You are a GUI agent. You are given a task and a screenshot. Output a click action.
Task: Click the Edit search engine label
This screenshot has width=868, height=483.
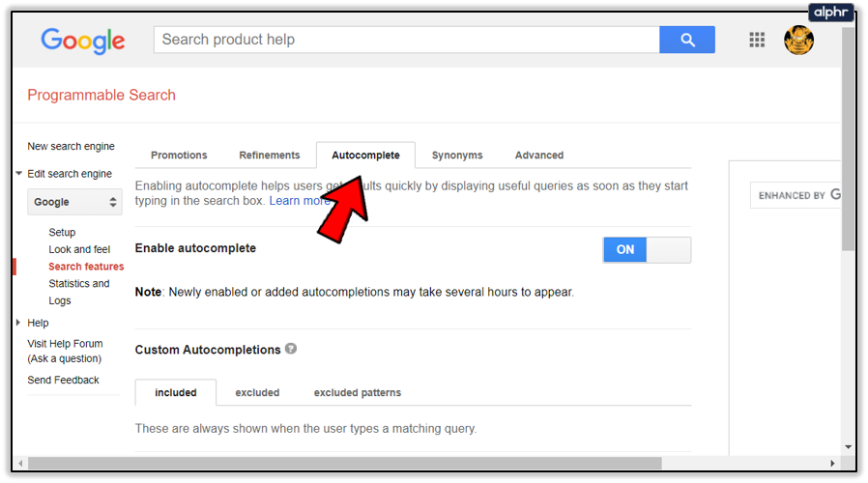coord(70,174)
